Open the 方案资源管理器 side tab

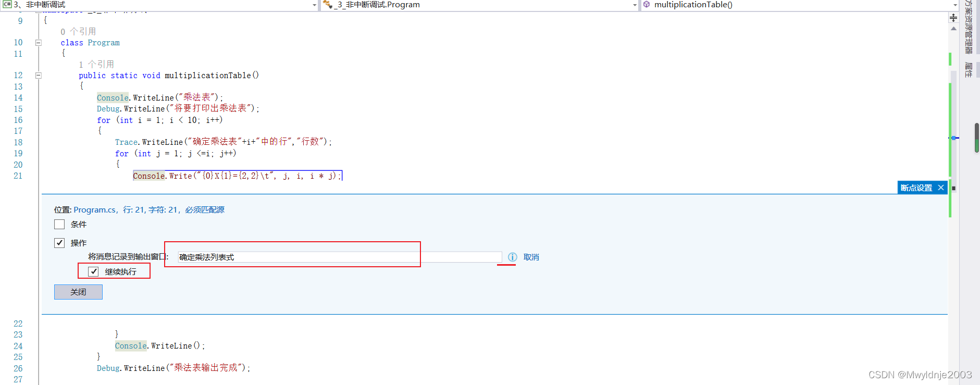(x=969, y=27)
